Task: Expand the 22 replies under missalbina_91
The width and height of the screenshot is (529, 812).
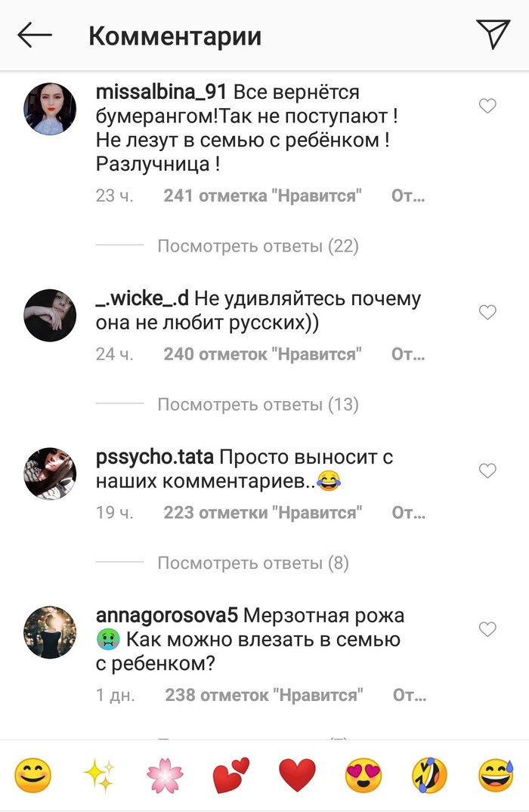Action: pos(258,245)
